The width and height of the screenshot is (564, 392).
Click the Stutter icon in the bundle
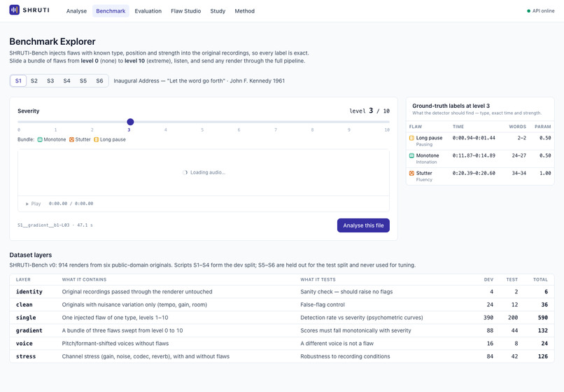click(x=71, y=139)
